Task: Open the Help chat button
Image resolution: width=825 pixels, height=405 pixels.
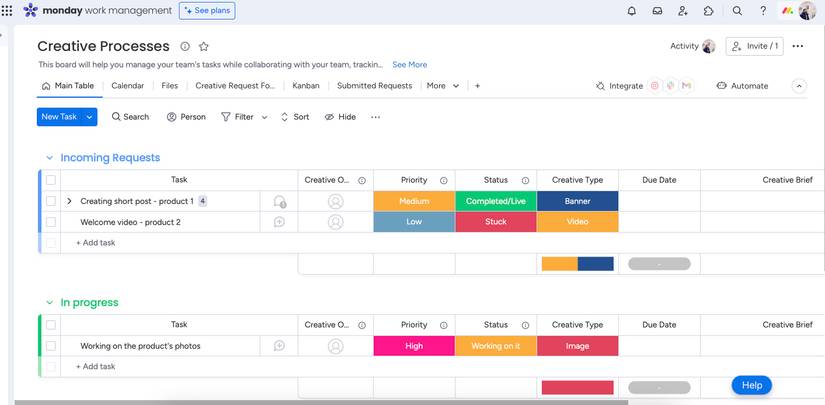Action: (751, 385)
